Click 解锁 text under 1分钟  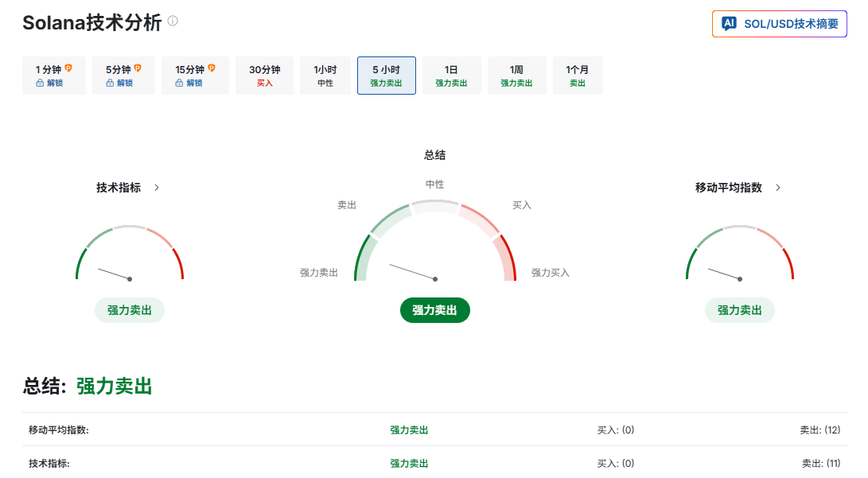[55, 83]
